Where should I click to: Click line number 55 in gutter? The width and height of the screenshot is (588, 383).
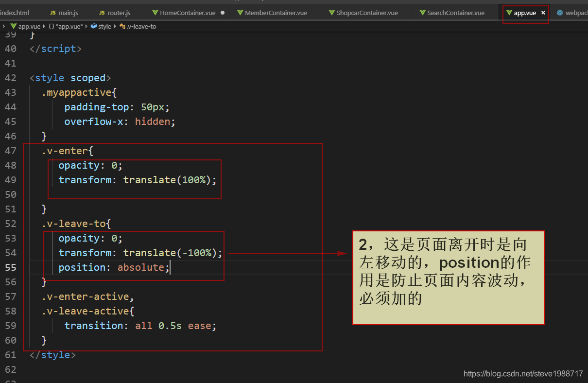(x=11, y=267)
